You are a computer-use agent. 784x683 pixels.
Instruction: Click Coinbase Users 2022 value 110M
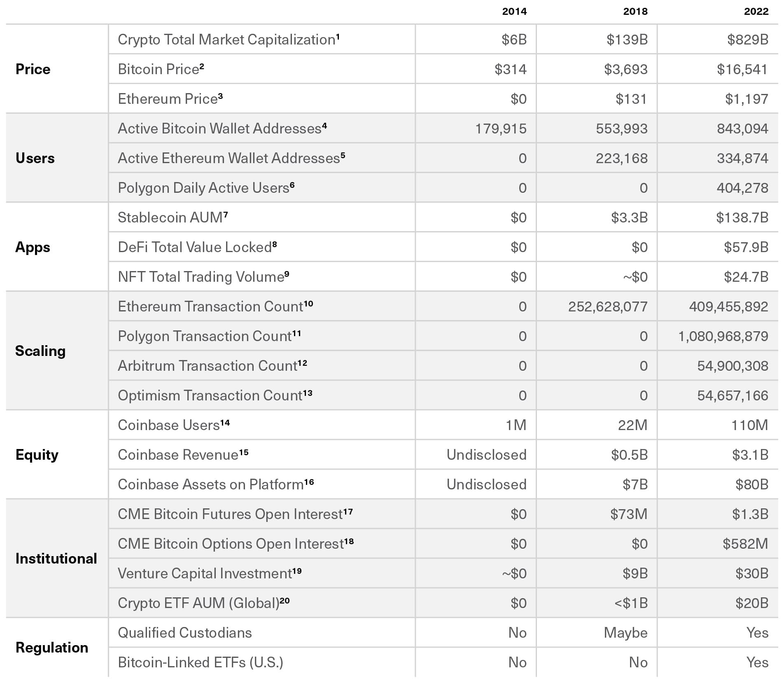[749, 425]
